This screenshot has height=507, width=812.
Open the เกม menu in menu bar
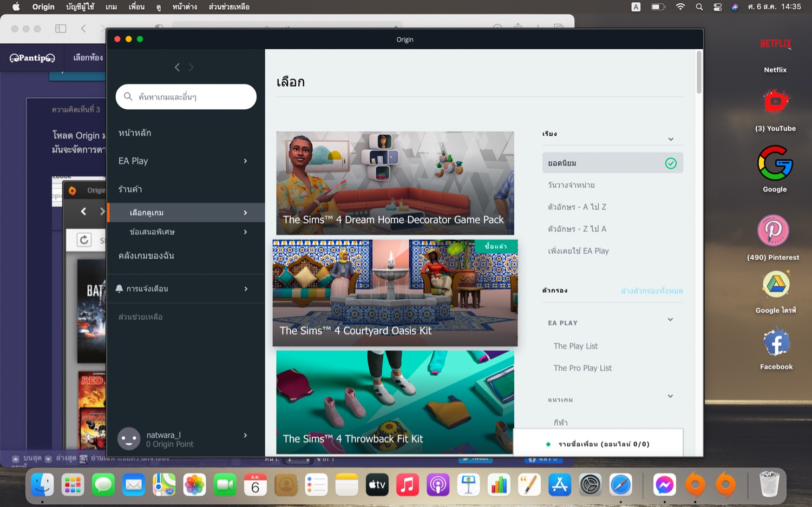point(111,6)
